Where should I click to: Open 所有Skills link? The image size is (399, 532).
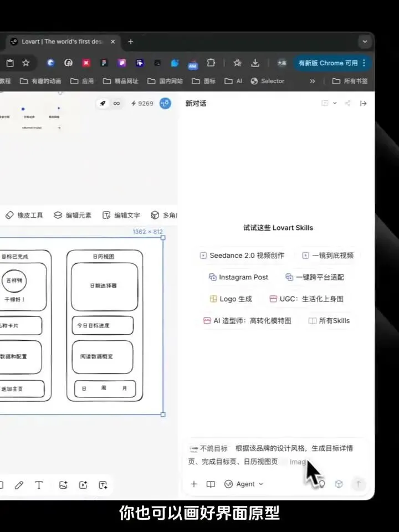(x=329, y=321)
